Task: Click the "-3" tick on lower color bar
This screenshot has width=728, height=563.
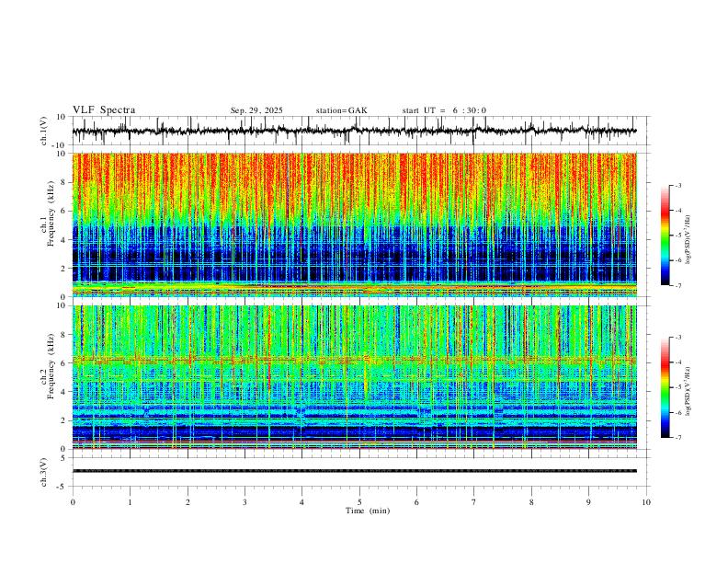Action: point(678,338)
